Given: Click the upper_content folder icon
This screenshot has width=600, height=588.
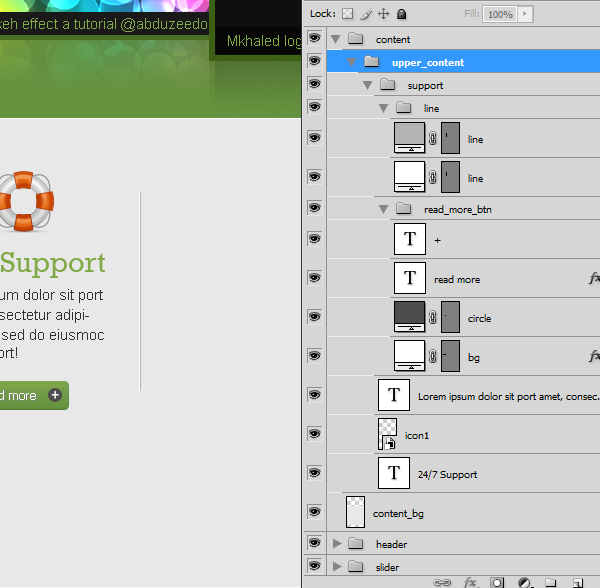Looking at the screenshot, I should pyautogui.click(x=372, y=62).
